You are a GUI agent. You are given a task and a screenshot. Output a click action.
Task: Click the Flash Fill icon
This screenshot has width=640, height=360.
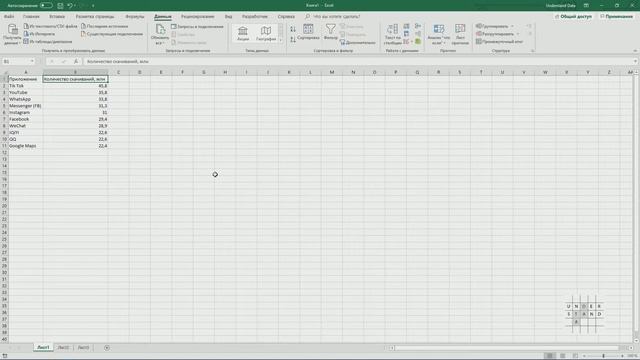[x=407, y=26]
